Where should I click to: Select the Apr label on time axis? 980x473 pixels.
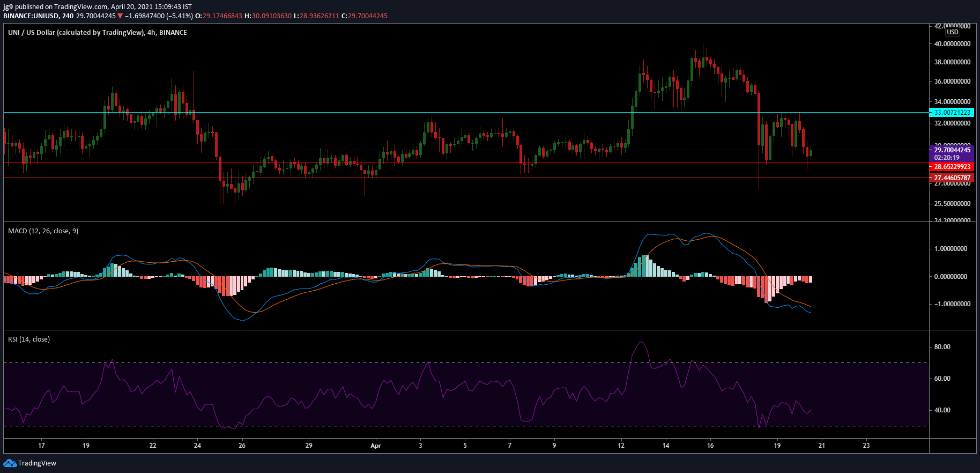376,446
